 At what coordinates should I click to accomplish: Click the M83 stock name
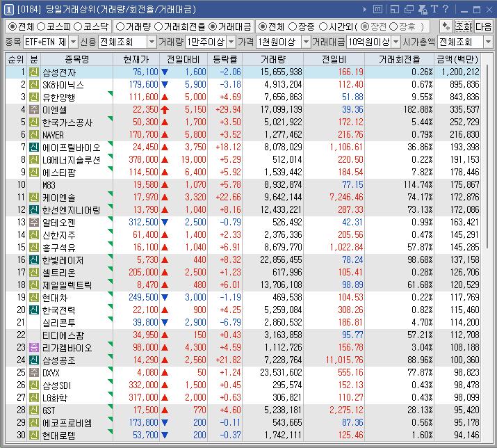pos(49,185)
